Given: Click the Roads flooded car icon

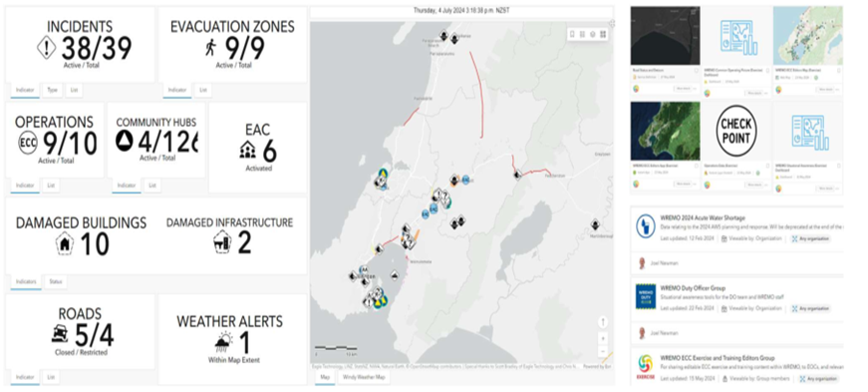Looking at the screenshot, I should [60, 334].
